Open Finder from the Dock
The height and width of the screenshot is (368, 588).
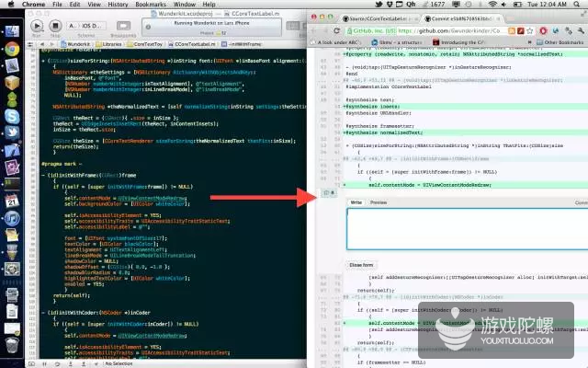[12, 32]
